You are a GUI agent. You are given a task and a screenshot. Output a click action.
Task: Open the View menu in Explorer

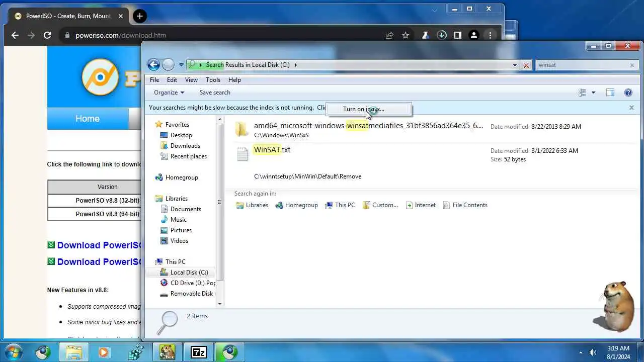pyautogui.click(x=191, y=80)
